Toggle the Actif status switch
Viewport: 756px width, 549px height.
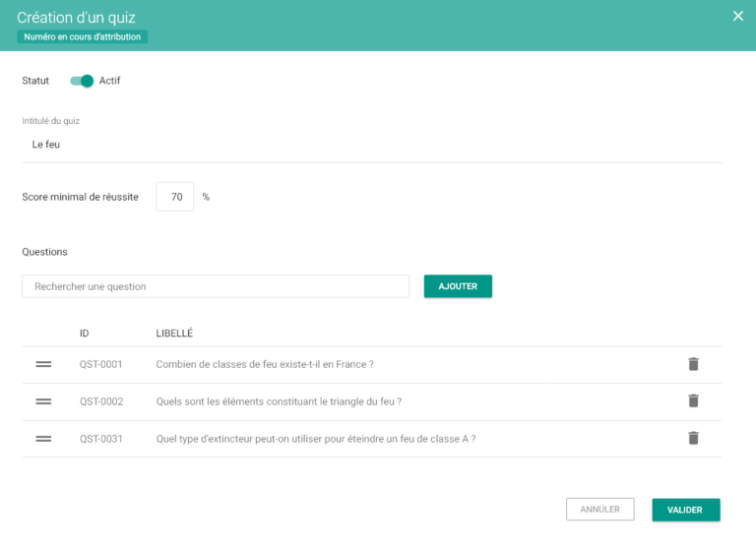(x=82, y=81)
